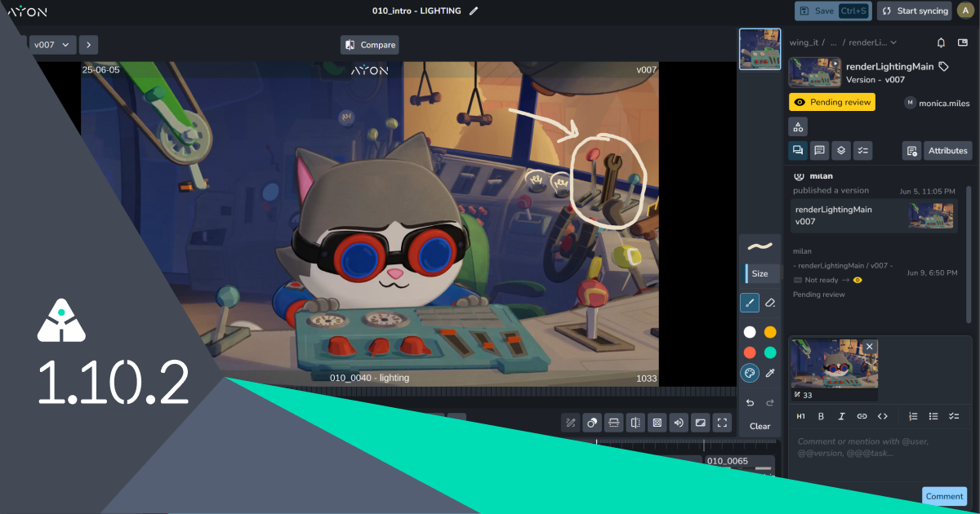Pick the yellow-orange color swatch
Screen dimensions: 980x514
pos(770,332)
